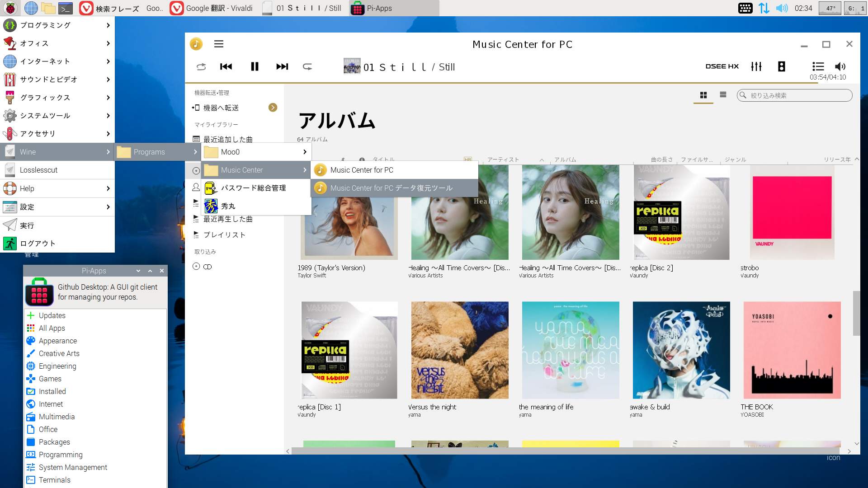The image size is (868, 488).
Task: Open the volume control icon
Action: pyautogui.click(x=840, y=66)
